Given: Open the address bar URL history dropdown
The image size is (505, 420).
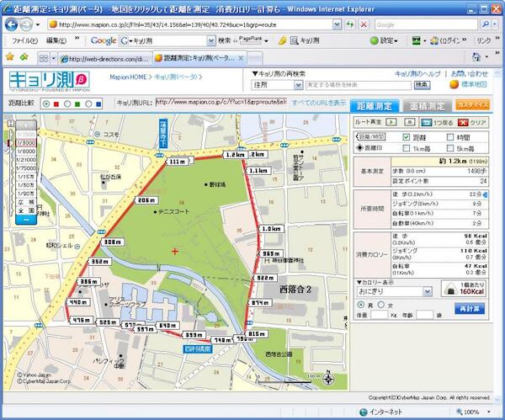Looking at the screenshot, I should (x=337, y=24).
